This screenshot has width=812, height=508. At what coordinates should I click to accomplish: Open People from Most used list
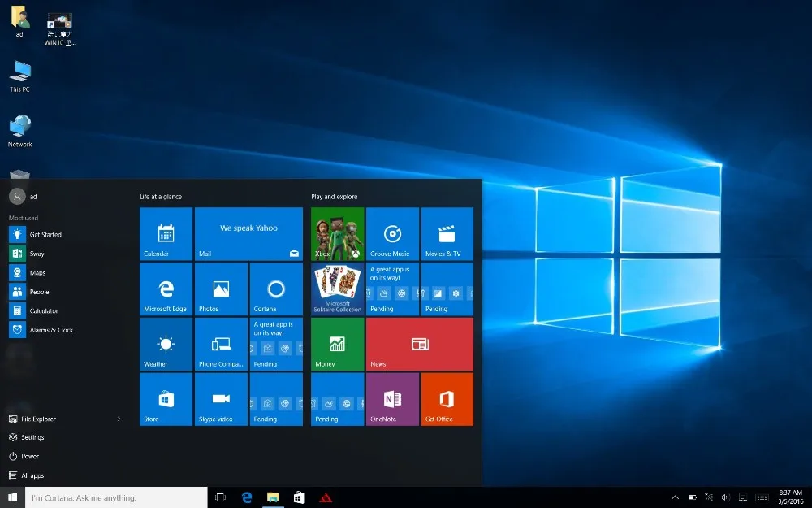click(65, 292)
